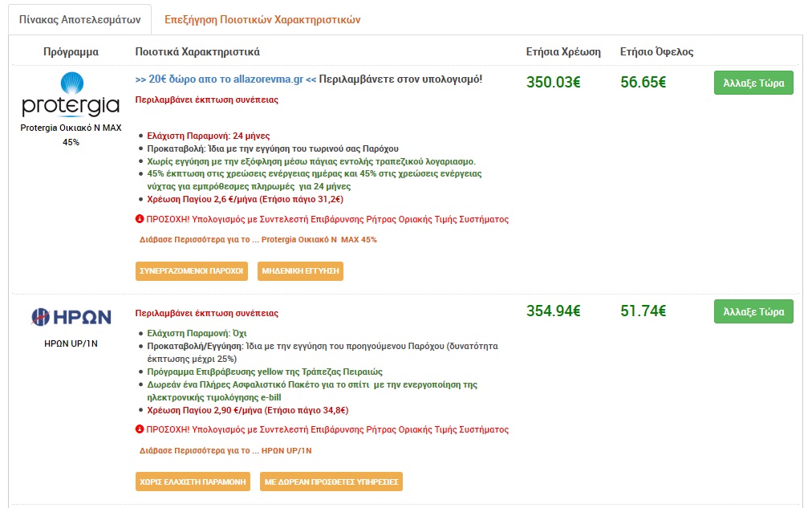Click Περιλαμβάνει έκπτωση συνέπειας under ΗΡΩΝ
The image size is (812, 508).
(x=207, y=313)
